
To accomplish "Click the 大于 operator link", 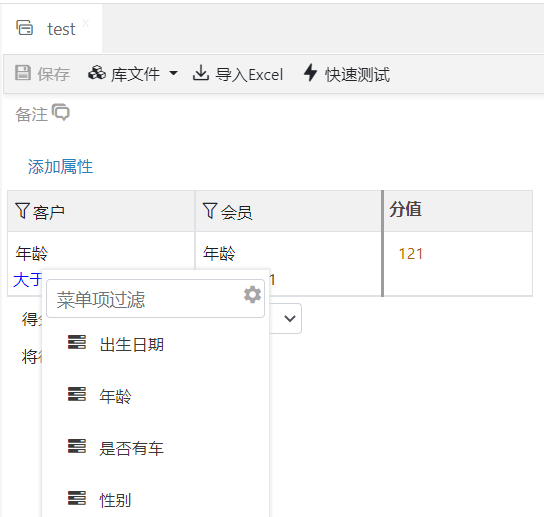I will point(27,280).
